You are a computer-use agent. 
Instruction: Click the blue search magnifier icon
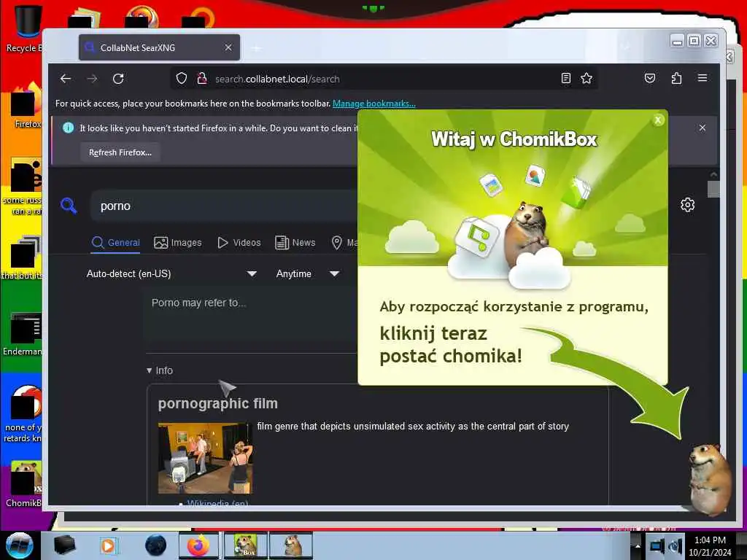pyautogui.click(x=69, y=206)
